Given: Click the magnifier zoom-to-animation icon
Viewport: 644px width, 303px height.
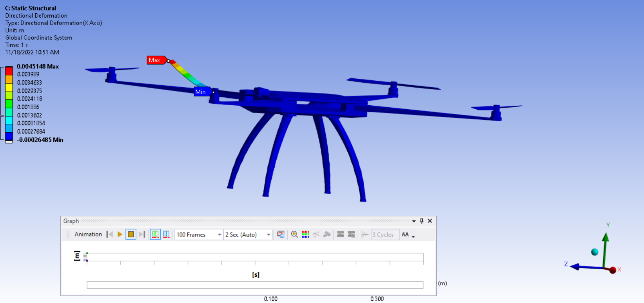Looking at the screenshot, I should pyautogui.click(x=294, y=234).
